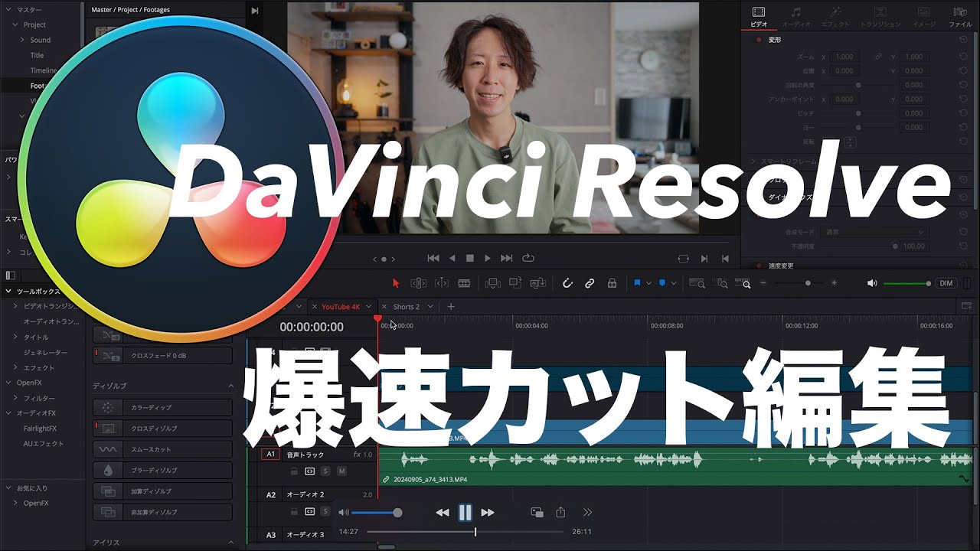Screen dimensions: 980x551
Task: Open the 合成モード dropdown showing 通常
Action: (x=874, y=232)
